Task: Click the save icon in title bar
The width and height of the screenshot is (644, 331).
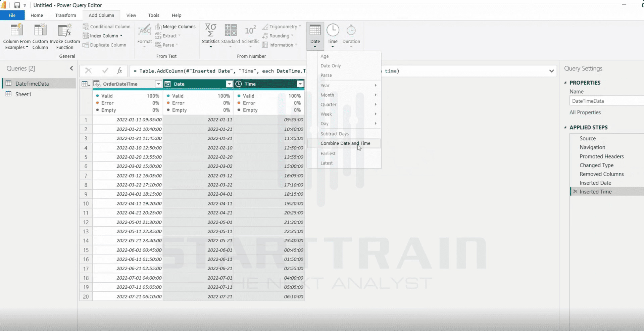Action: click(17, 5)
